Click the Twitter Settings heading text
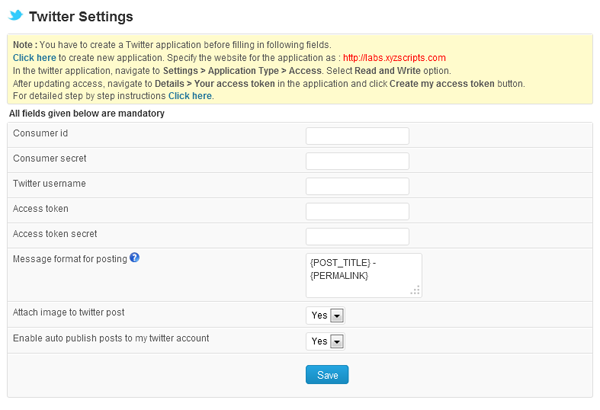 81,17
